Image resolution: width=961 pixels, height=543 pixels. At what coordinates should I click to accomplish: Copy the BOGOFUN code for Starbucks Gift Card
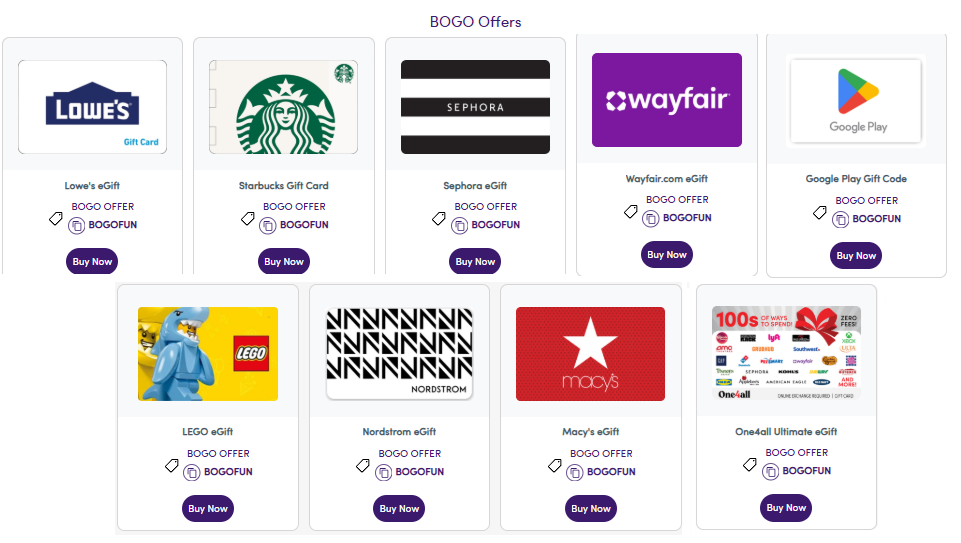point(268,226)
